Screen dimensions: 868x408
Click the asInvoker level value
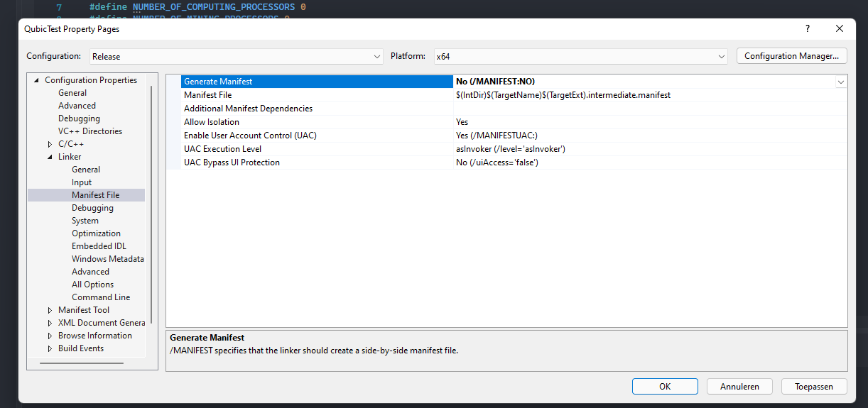510,149
